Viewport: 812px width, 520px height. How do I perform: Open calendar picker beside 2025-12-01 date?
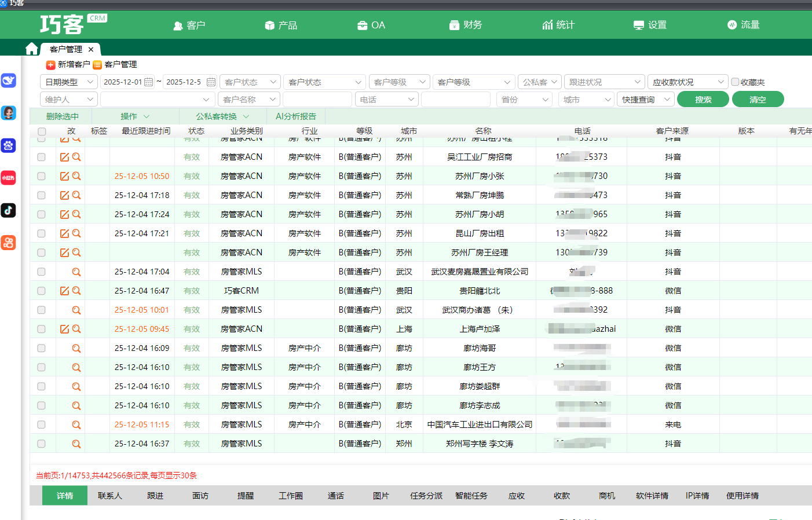click(149, 82)
